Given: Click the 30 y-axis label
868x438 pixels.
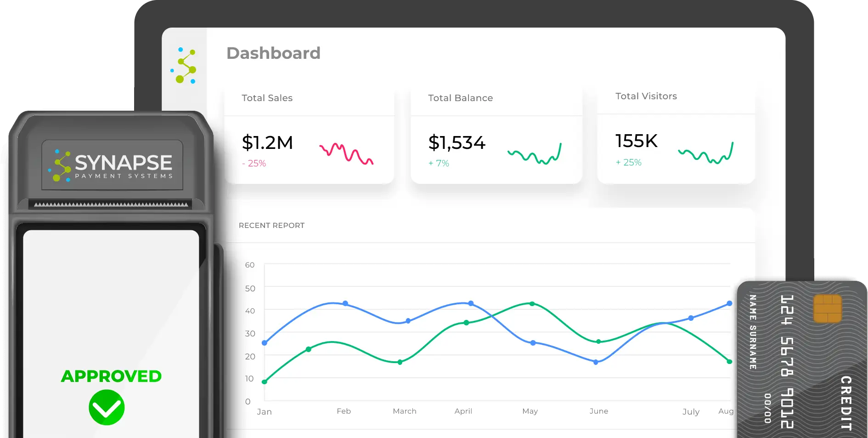Looking at the screenshot, I should click(250, 333).
